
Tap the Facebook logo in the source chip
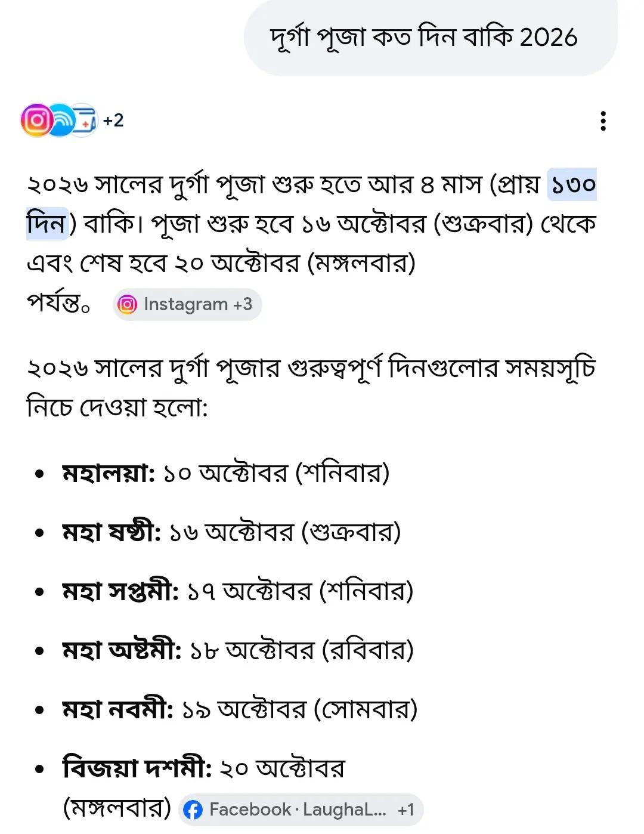click(x=193, y=810)
